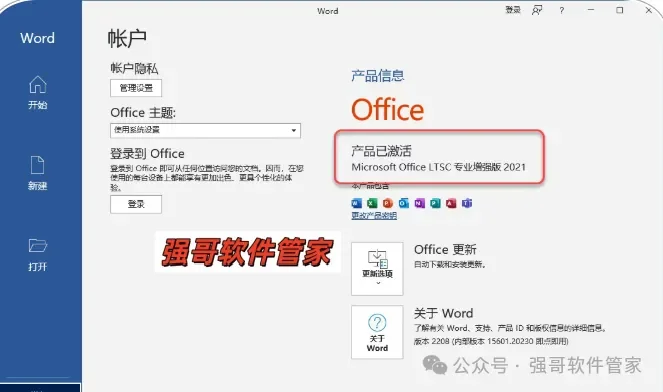This screenshot has width=663, height=392.
Task: Click the 管理设置 privacy settings button
Action: tap(136, 88)
